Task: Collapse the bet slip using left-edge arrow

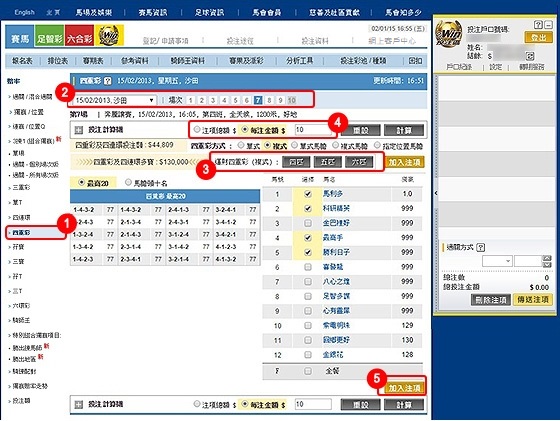Action: tap(436, 193)
